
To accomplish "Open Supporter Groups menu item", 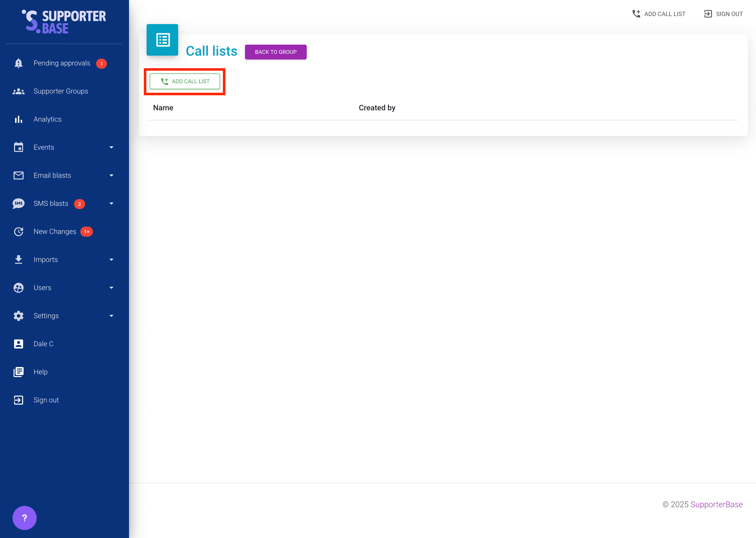I will [x=61, y=92].
